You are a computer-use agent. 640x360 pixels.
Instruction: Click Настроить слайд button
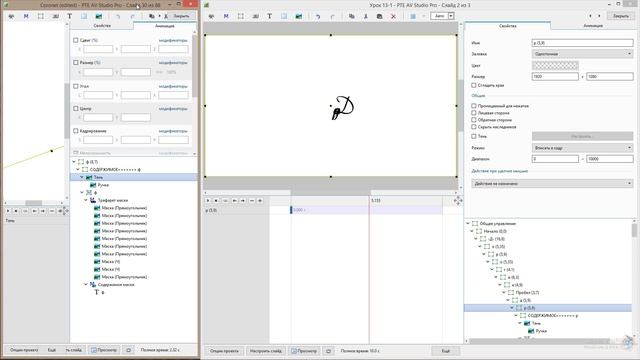pos(266,351)
